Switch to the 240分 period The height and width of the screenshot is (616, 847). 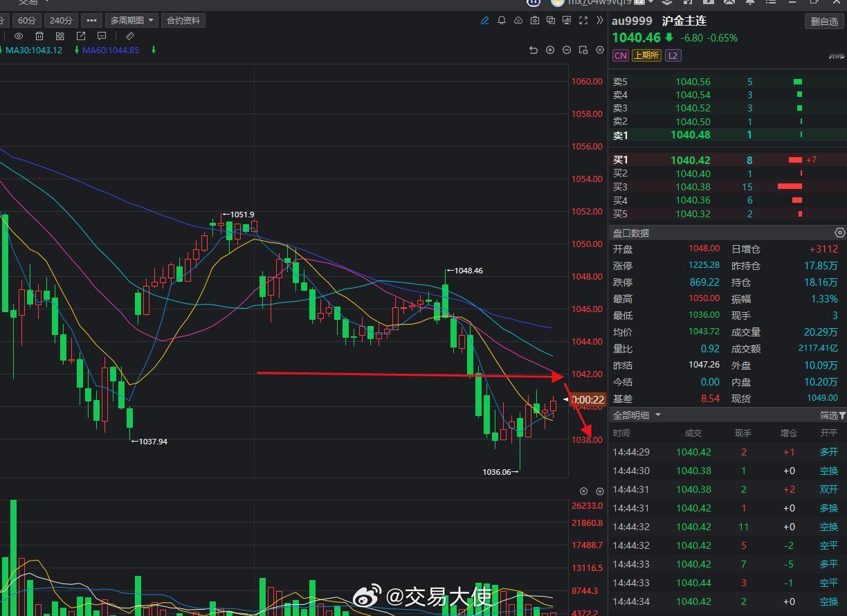pyautogui.click(x=61, y=21)
